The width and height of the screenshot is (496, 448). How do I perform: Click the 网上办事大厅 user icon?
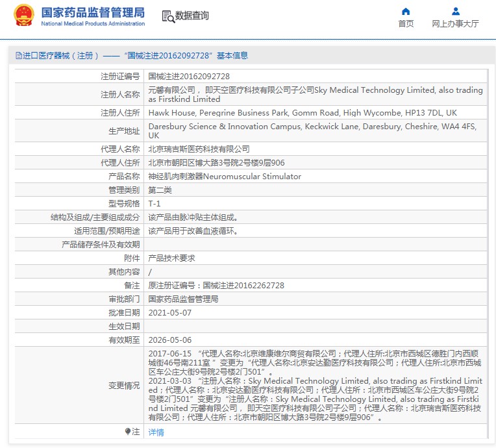[455, 11]
